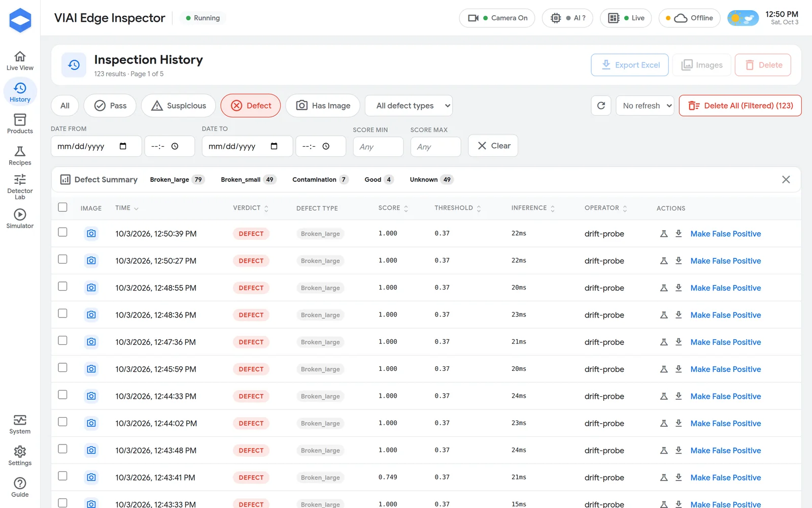Screen dimensions: 812x508
Task: Open the All defect types dropdown
Action: pos(409,106)
